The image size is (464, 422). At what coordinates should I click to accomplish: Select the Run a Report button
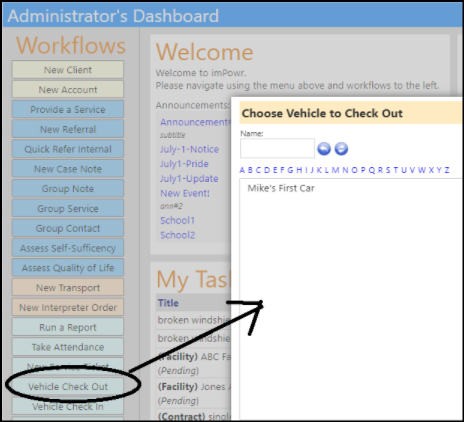(x=68, y=327)
